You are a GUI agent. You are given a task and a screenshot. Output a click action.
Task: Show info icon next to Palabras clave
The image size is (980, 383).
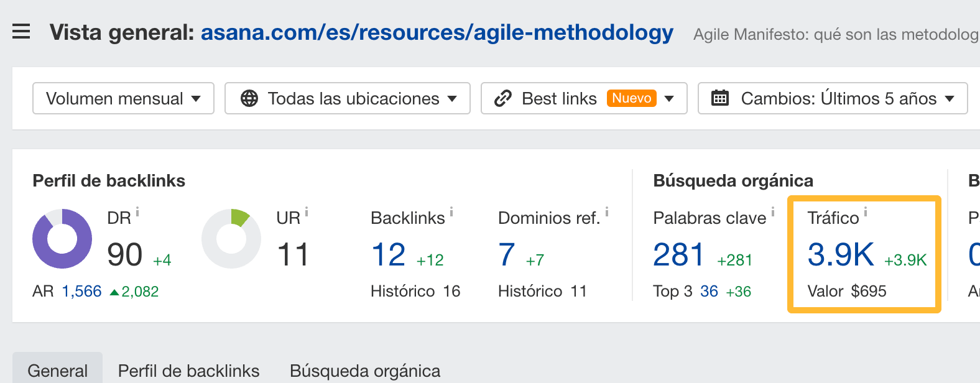[773, 212]
